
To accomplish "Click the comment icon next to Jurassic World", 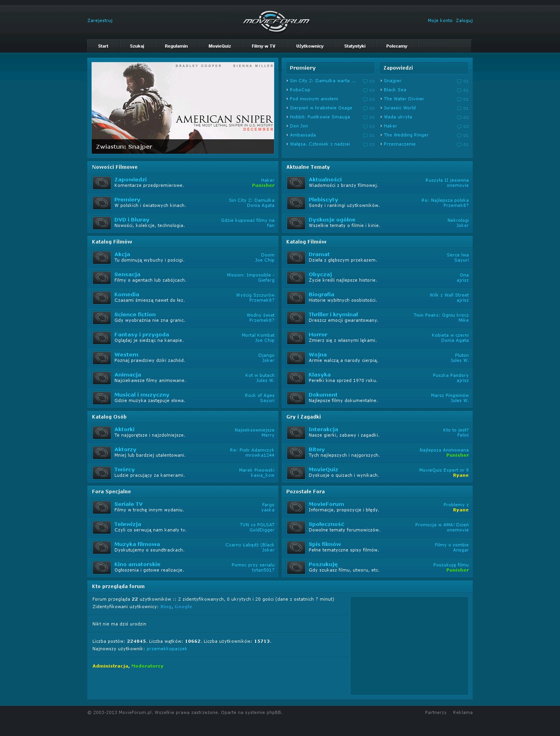I will click(459, 109).
